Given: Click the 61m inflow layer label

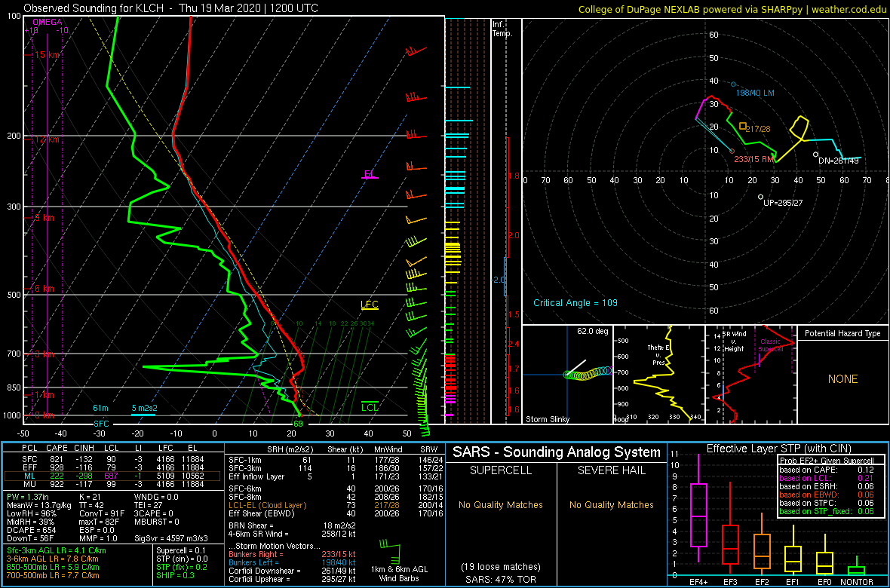Looking at the screenshot, I should tap(101, 408).
